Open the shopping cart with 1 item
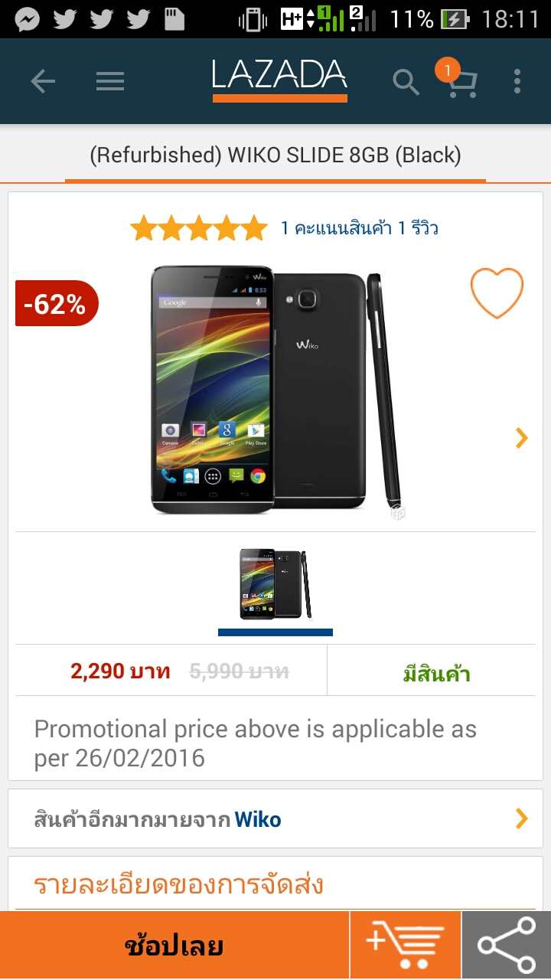 pos(458,80)
